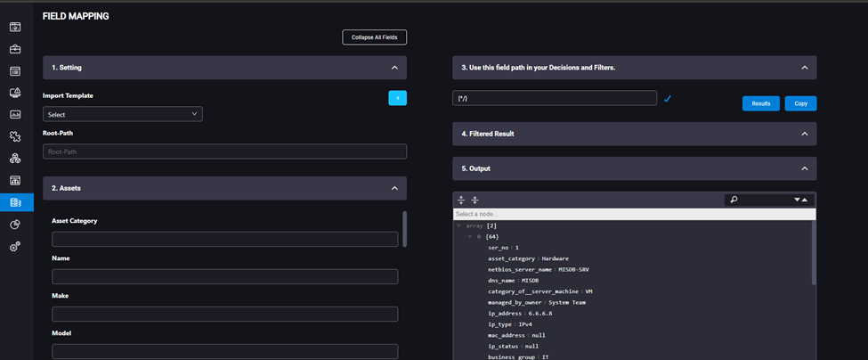The width and height of the screenshot is (868, 360).
Task: Open the puzzle piece icon in the sidebar
Action: click(15, 136)
